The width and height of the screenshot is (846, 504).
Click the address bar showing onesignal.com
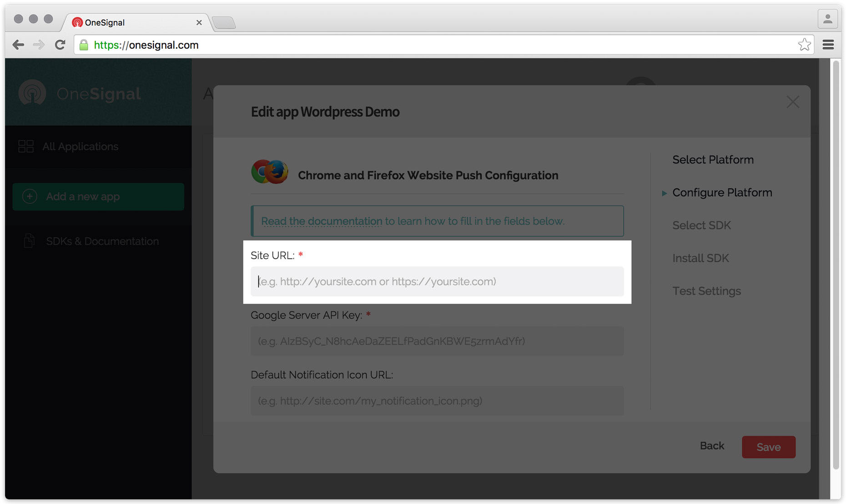point(443,45)
